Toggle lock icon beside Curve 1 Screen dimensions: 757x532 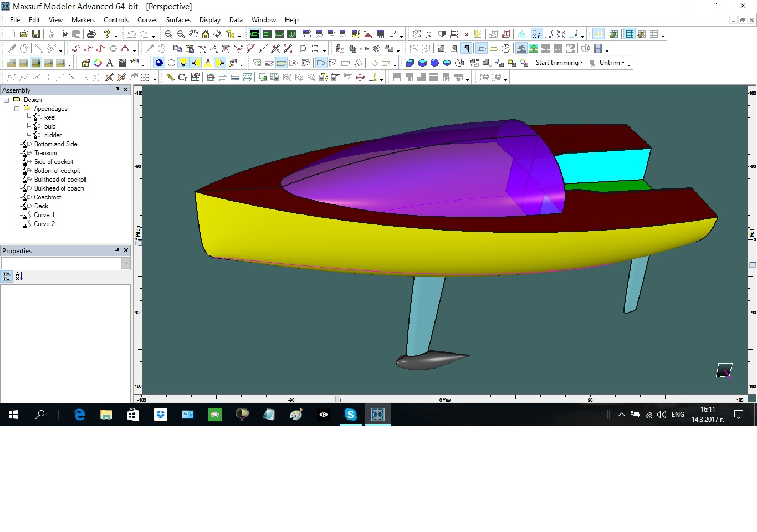coord(24,216)
